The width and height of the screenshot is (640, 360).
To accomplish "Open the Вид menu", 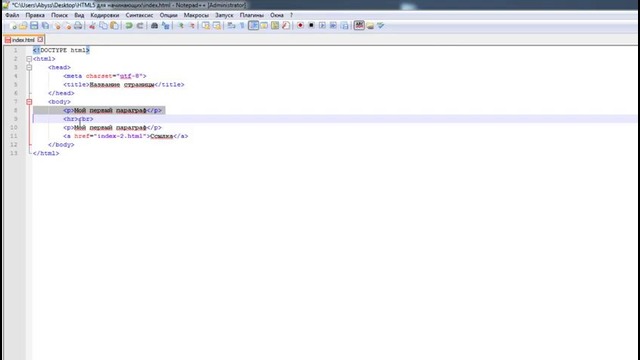I will 79,15.
